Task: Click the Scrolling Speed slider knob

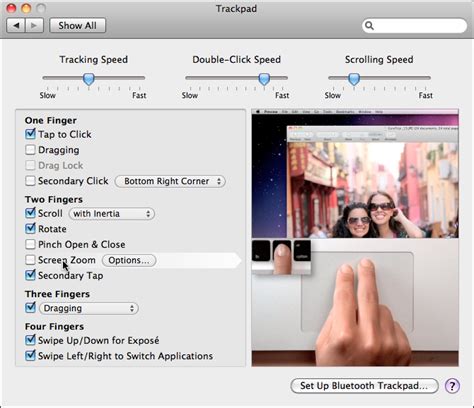Action: point(354,79)
